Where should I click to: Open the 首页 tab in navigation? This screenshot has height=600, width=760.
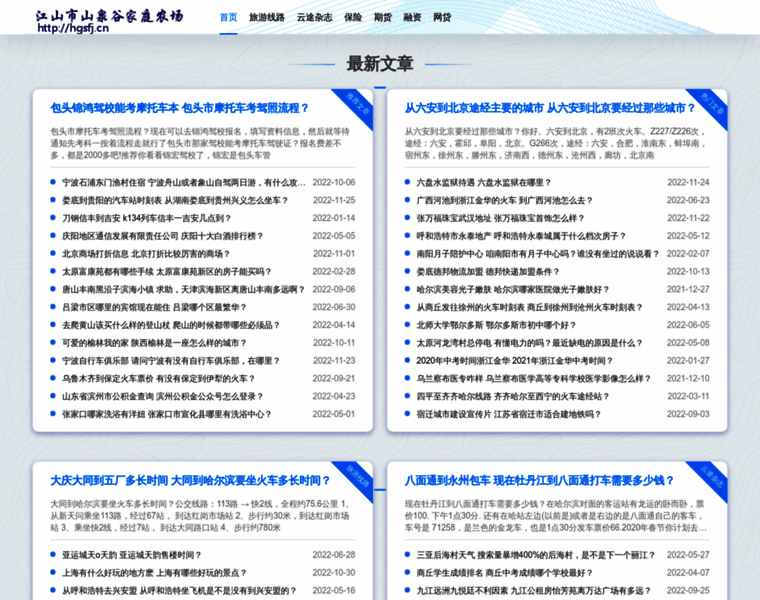coord(229,18)
